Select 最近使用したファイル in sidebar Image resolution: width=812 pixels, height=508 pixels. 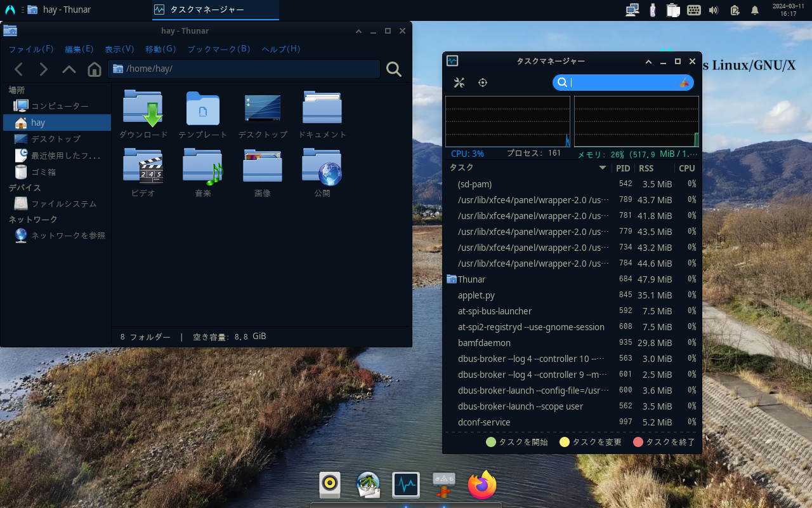(x=57, y=156)
